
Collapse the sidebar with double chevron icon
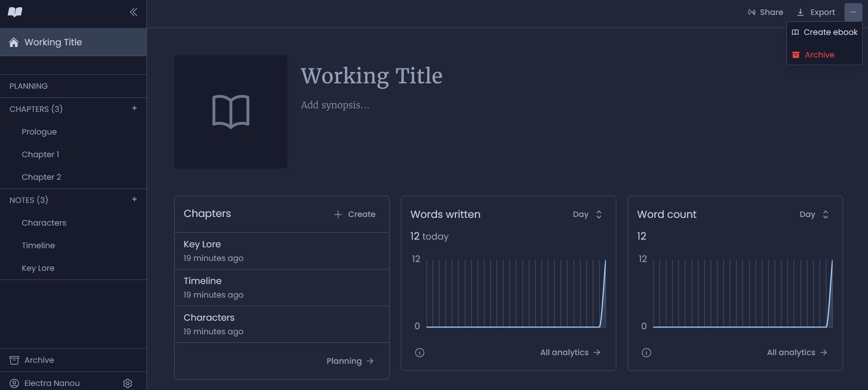(x=133, y=12)
